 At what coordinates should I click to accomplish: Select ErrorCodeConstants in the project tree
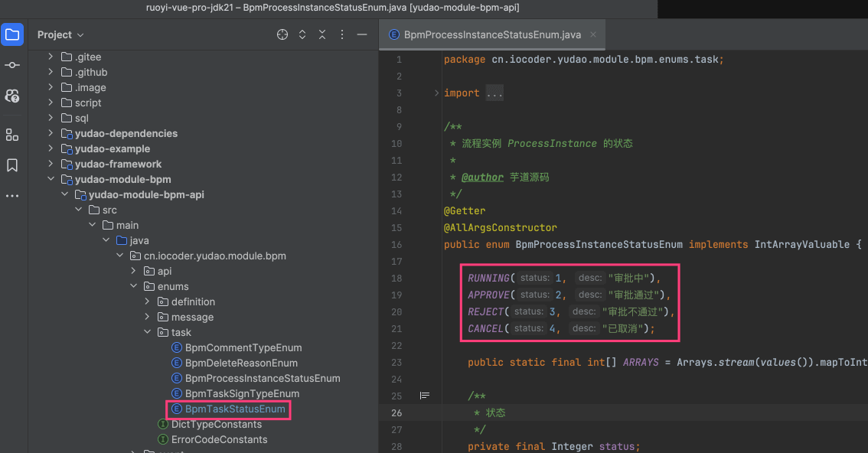coord(219,439)
